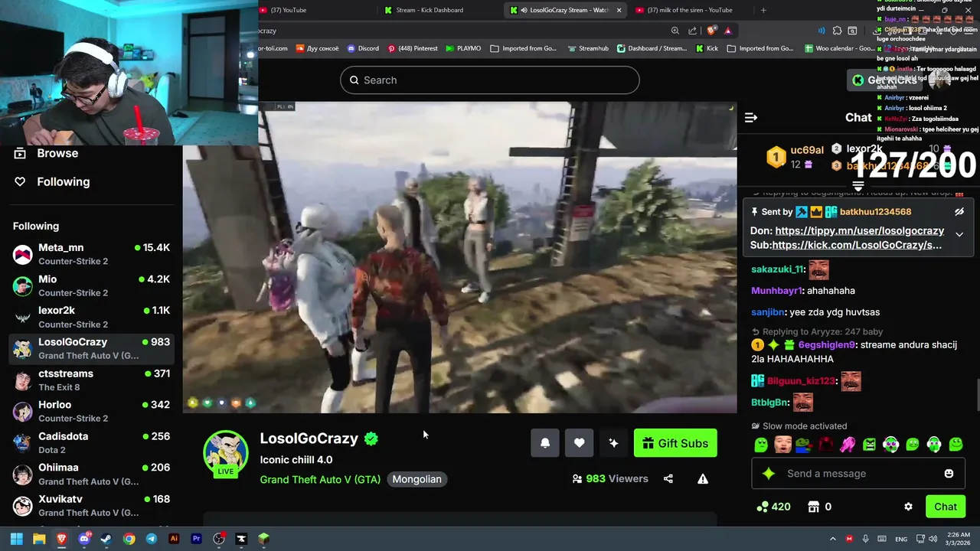Open the Woo calendar bookmark

[x=839, y=48]
